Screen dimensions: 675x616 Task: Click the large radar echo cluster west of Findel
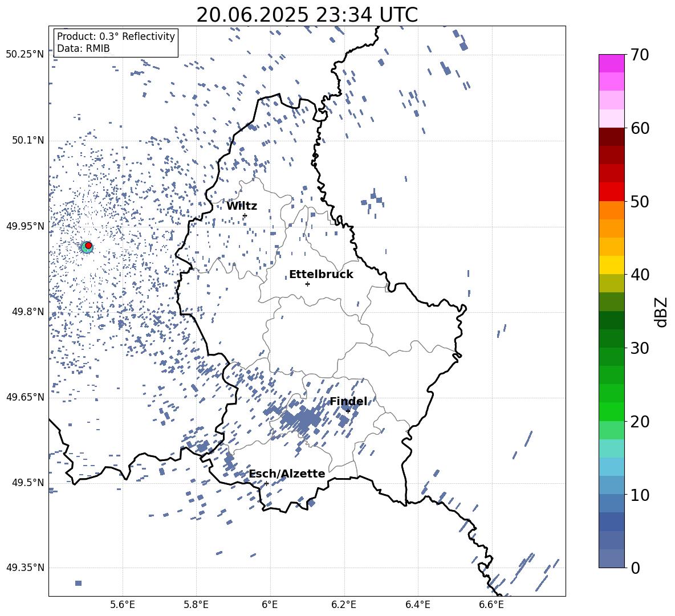click(303, 419)
